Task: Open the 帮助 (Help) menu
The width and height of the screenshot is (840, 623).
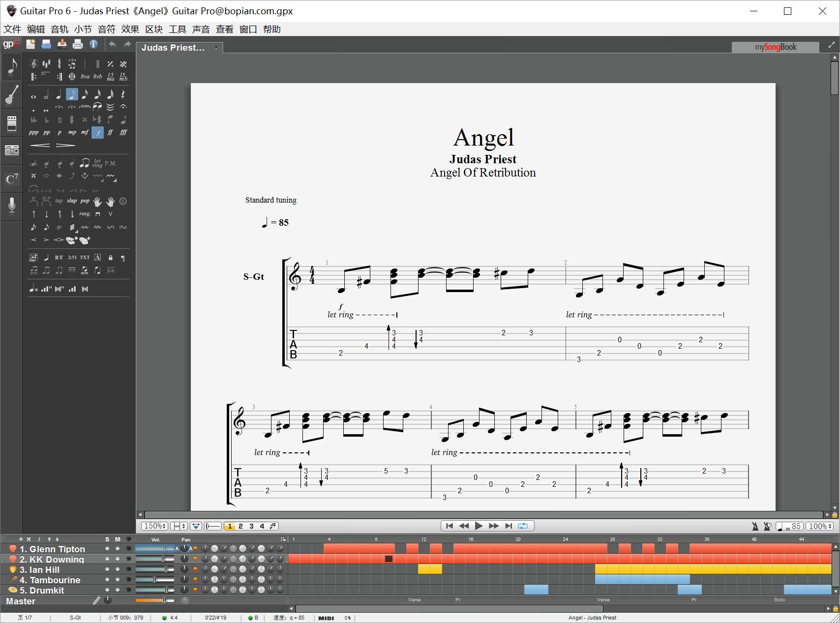Action: 272,29
